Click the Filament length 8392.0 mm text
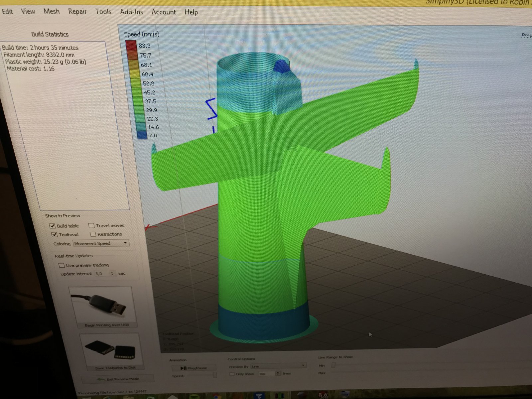The width and height of the screenshot is (532, 399). 39,55
